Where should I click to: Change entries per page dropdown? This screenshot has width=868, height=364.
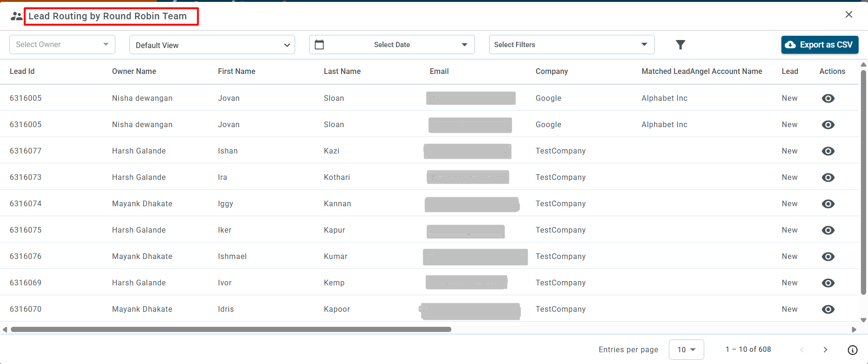(x=686, y=349)
